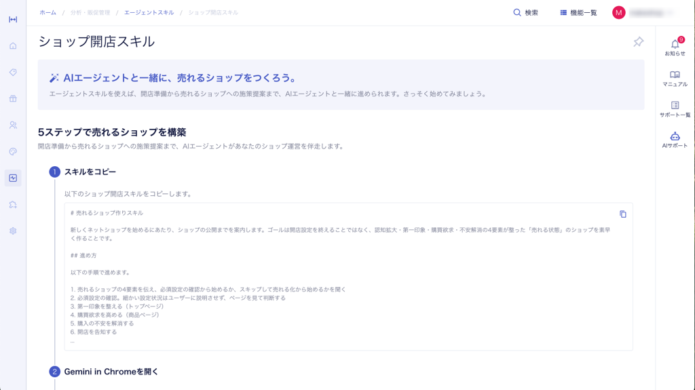Expand the sidebar with the top-left toggle icon
Image resolution: width=695 pixels, height=390 pixels.
click(13, 20)
